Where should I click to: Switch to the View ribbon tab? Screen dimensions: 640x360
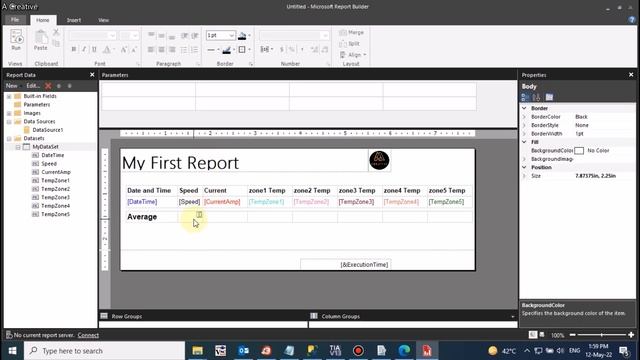(103, 20)
